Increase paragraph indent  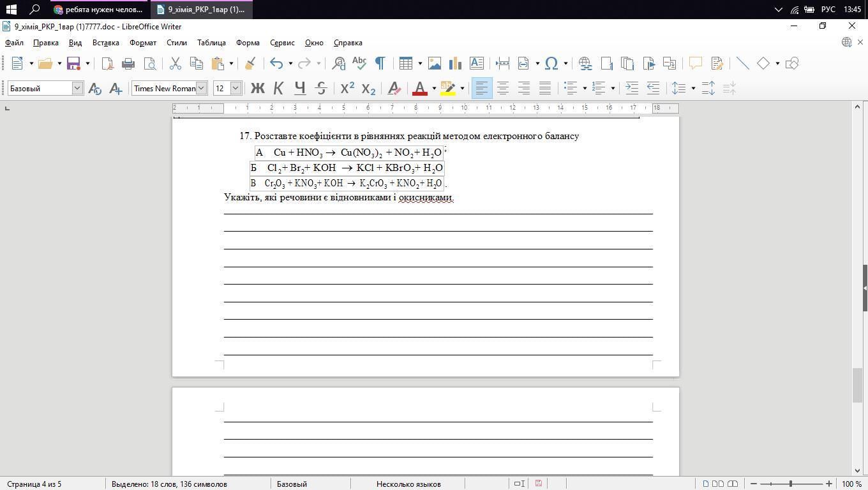point(632,88)
